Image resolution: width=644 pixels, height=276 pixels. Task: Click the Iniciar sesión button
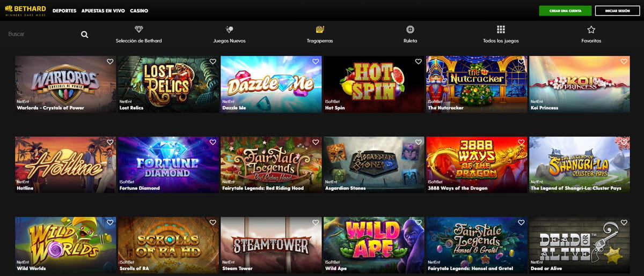point(617,11)
